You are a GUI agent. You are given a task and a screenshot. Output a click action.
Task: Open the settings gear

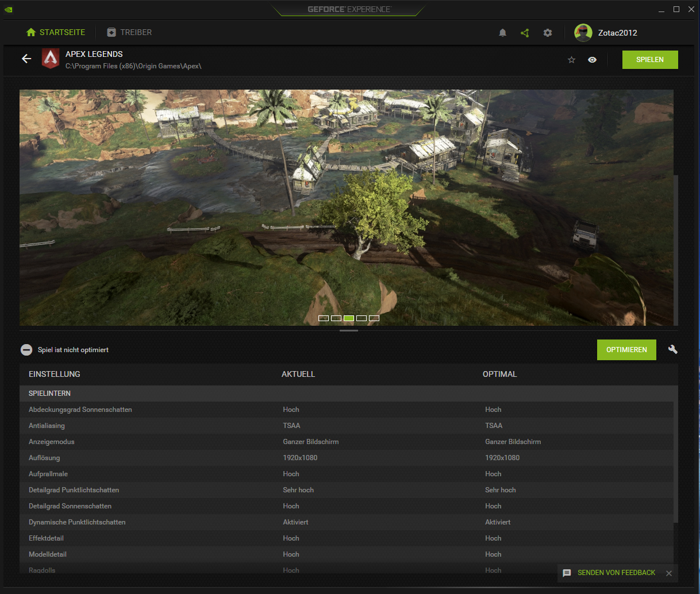[x=548, y=33]
